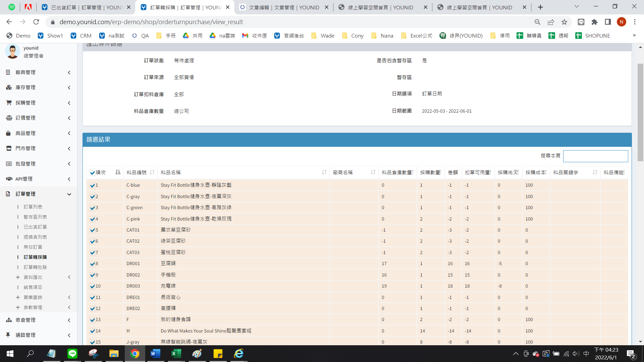The width and height of the screenshot is (644, 362).
Task: Open the CRM bookmark
Action: click(x=81, y=36)
